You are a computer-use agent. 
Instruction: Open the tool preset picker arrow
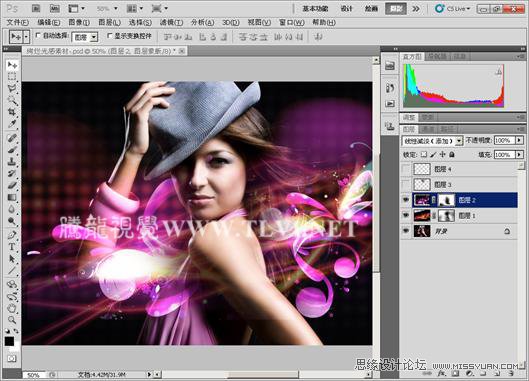tap(26, 36)
